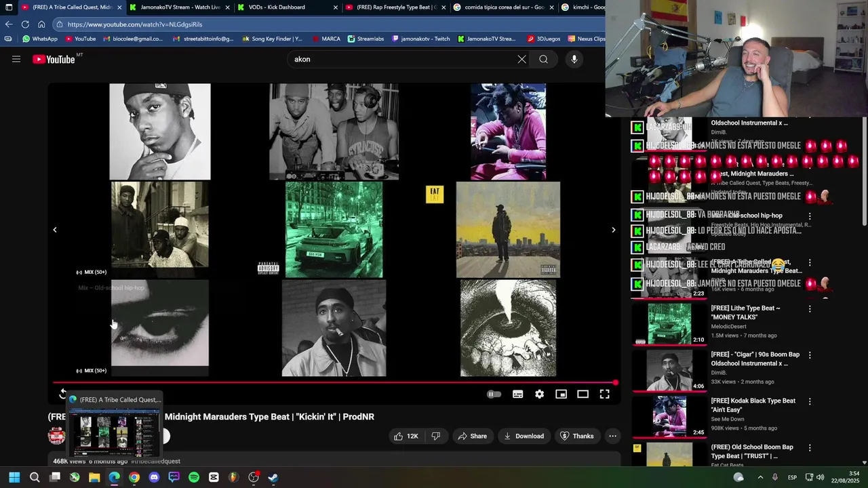Close the A Tribe Called Quest tab
Image resolution: width=868 pixels, height=488 pixels.
119,7
